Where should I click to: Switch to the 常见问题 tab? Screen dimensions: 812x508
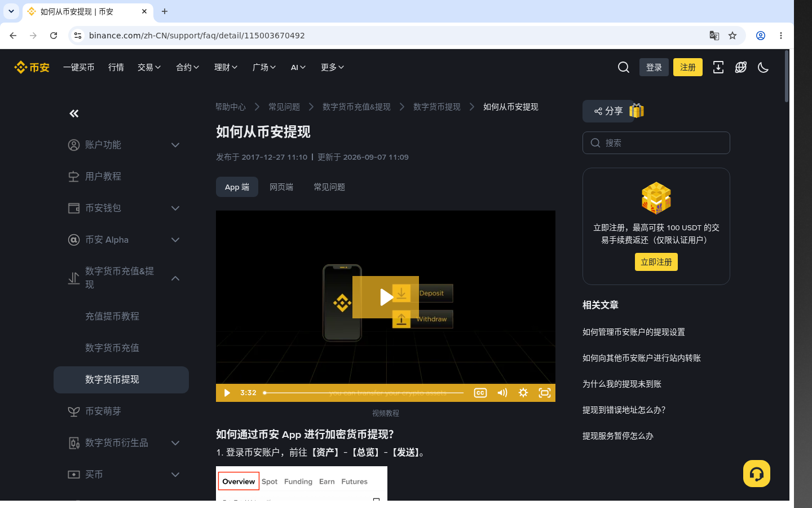point(329,187)
